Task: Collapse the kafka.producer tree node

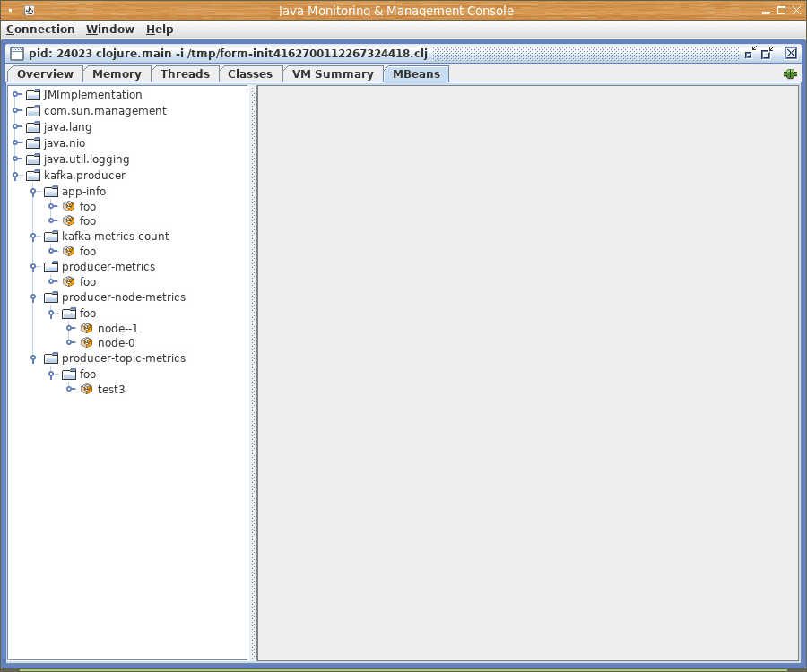Action: click(15, 177)
